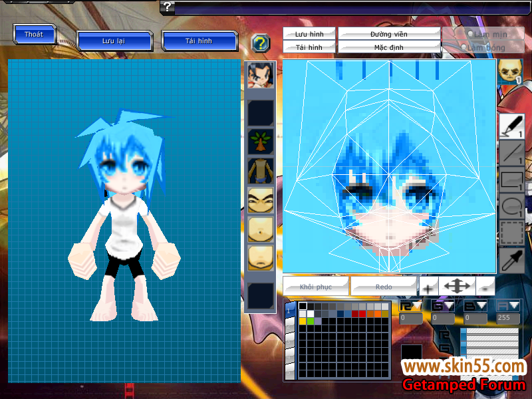Pick the black palette swatch
Viewport: 532px width, 399px height.
point(303,306)
